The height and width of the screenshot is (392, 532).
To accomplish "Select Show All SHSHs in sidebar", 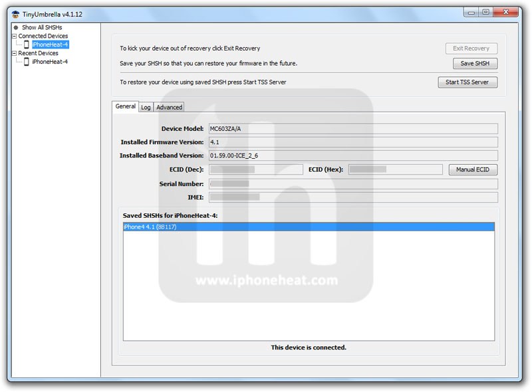I will (x=42, y=27).
